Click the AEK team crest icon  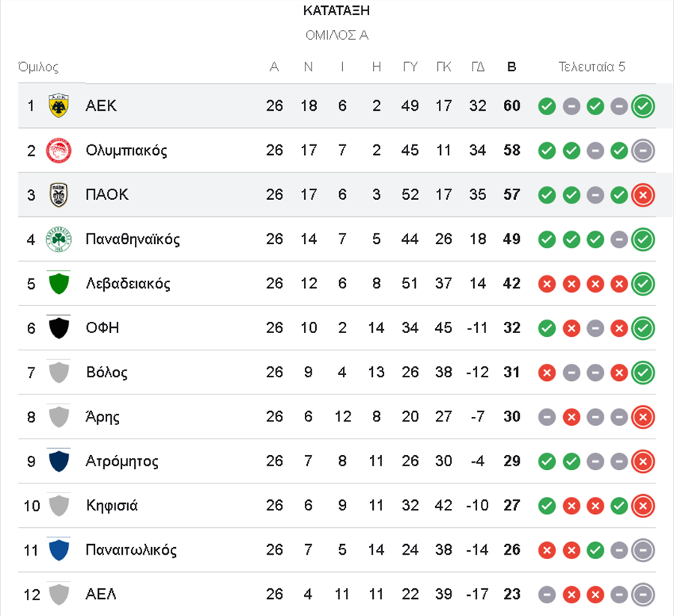click(x=58, y=106)
